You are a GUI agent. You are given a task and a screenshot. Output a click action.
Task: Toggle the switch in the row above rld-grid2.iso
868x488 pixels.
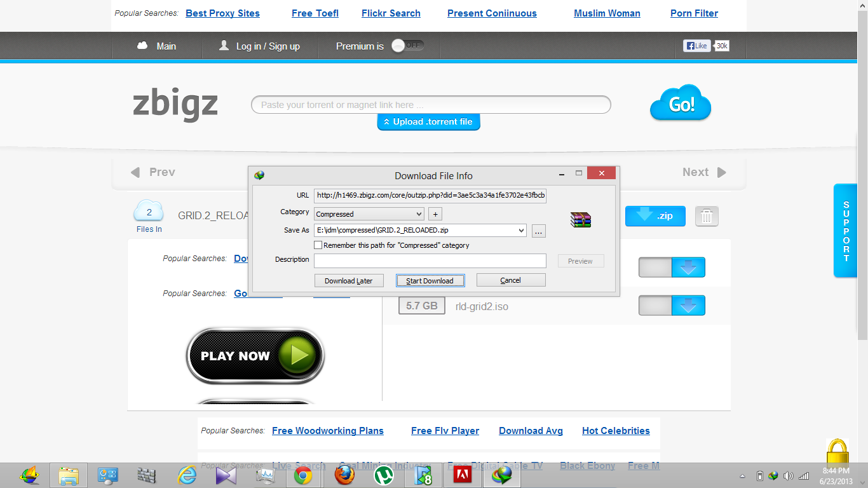point(655,268)
